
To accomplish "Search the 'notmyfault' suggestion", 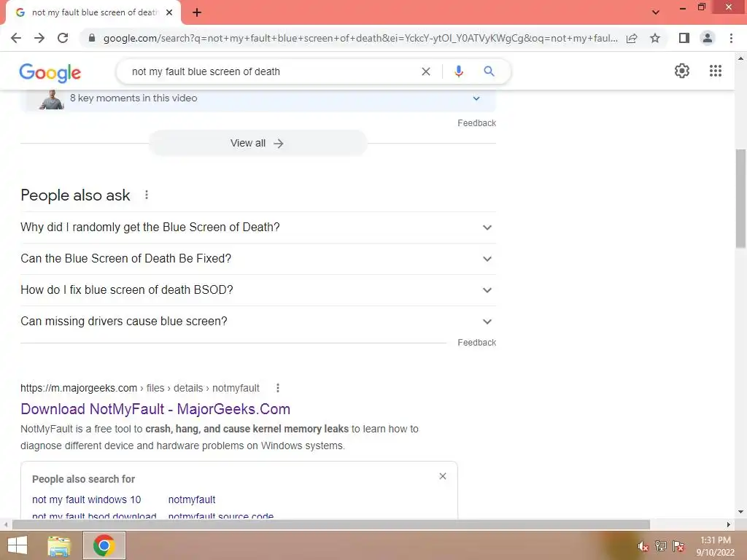I will click(x=192, y=499).
